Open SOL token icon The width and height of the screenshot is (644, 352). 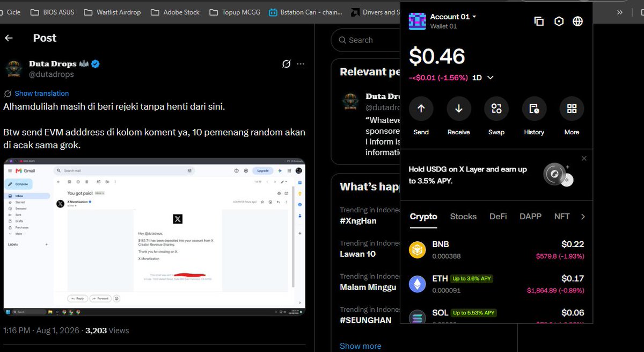pyautogui.click(x=418, y=317)
